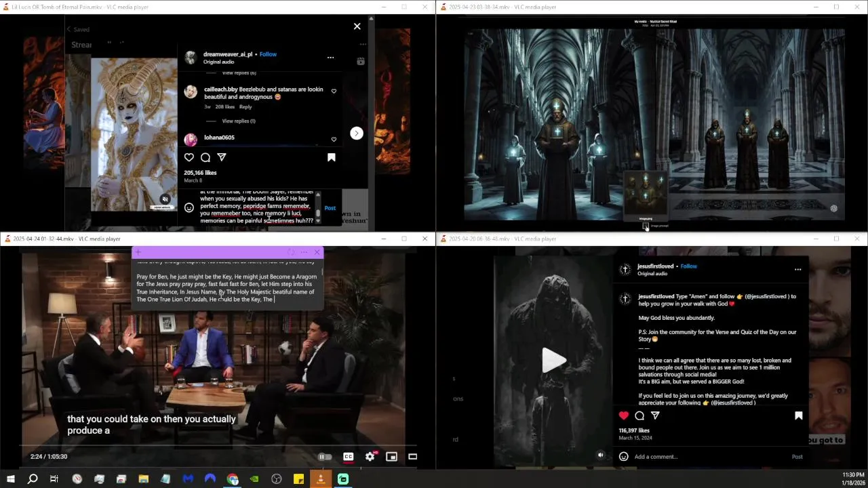Like the dreamweaver_ai_pl post with heart icon

tap(189, 157)
